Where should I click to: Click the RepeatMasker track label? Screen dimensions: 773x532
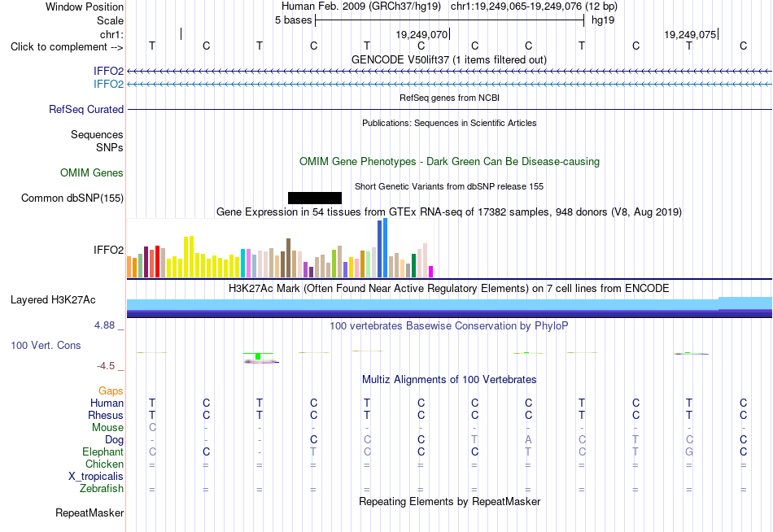point(90,512)
